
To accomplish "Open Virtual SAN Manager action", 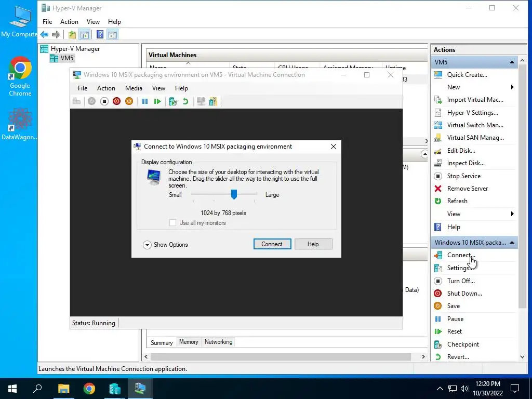I will (x=475, y=138).
